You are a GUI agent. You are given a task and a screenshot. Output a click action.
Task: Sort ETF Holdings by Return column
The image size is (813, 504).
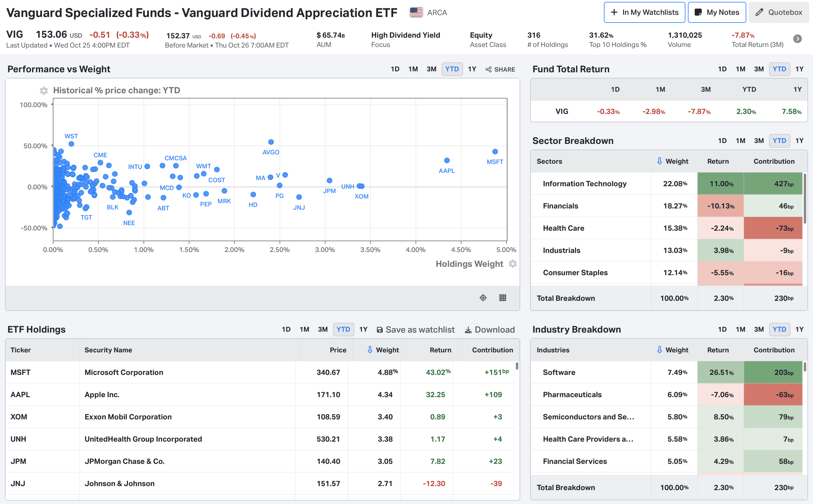coord(440,350)
